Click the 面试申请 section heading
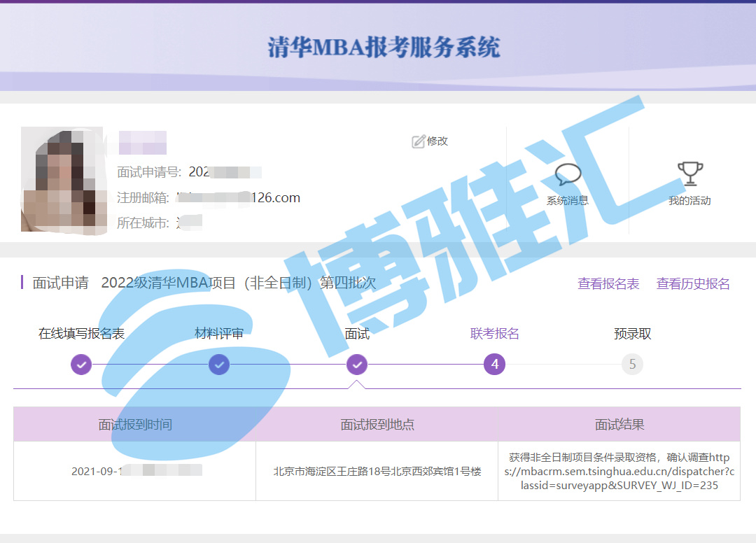This screenshot has width=756, height=543. [x=61, y=283]
